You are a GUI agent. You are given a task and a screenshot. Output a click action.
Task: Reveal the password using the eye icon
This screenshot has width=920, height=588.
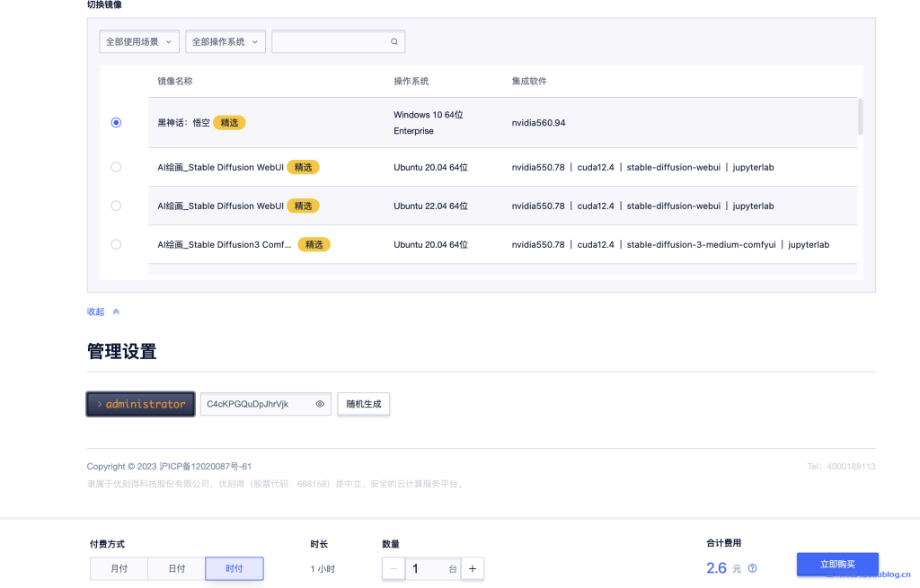320,404
